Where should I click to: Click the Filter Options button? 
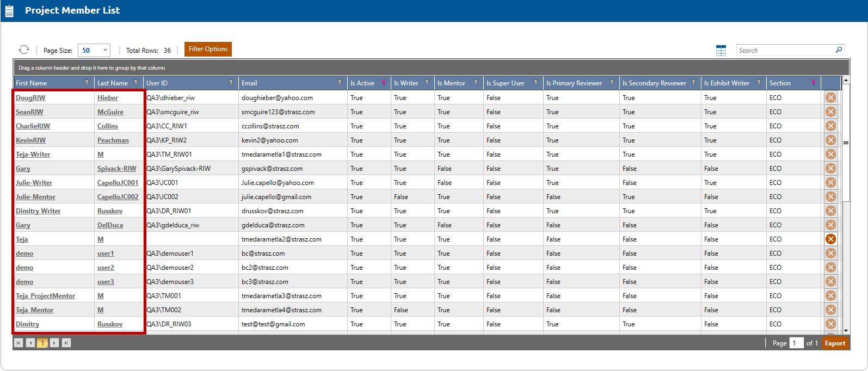[208, 49]
